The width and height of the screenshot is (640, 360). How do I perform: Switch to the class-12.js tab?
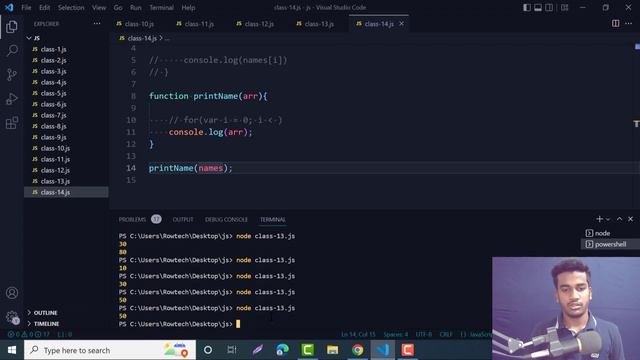click(x=259, y=24)
